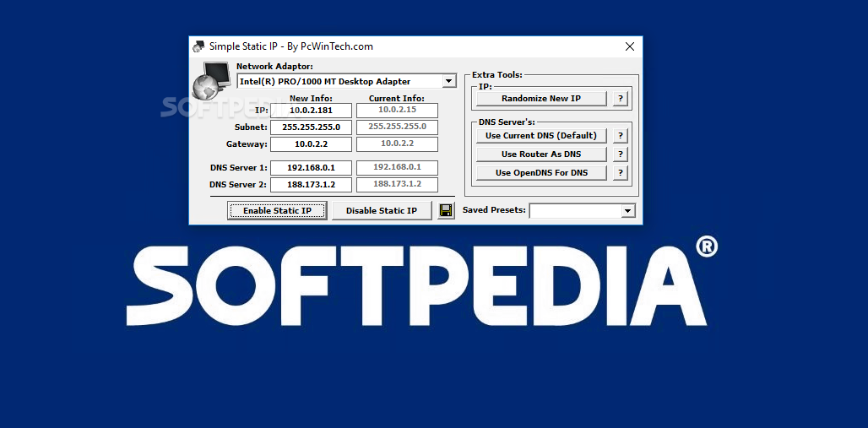Focus the New DNS Server 2 field

311,185
